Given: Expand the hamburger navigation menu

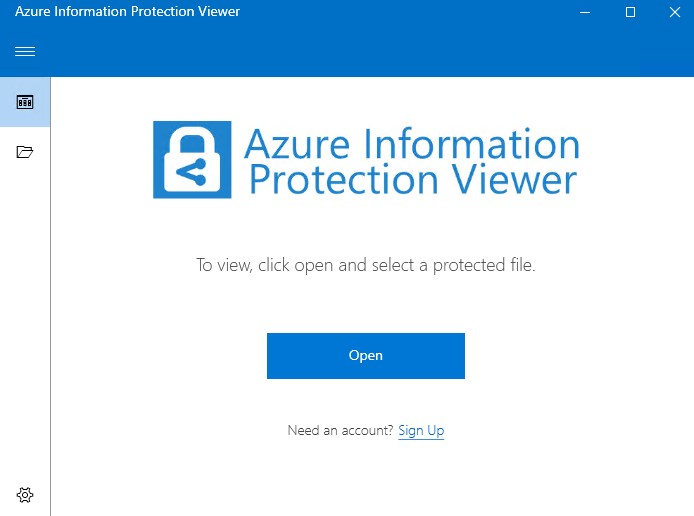Looking at the screenshot, I should 25,52.
